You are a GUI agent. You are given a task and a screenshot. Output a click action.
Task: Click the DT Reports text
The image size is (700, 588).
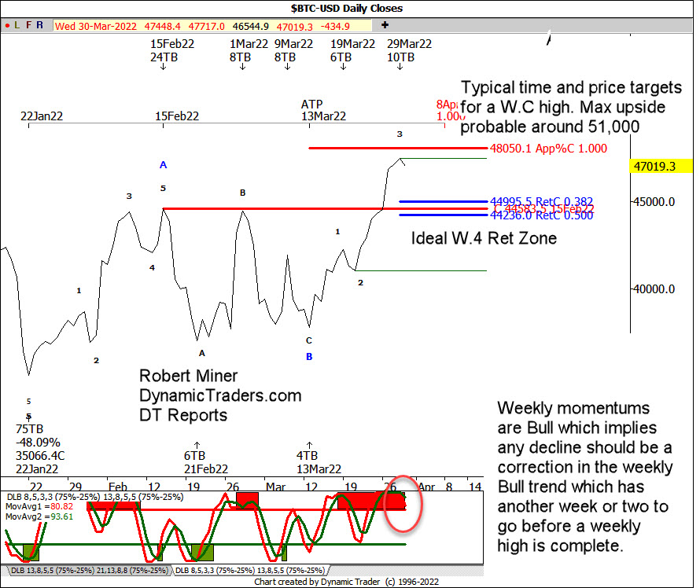(x=183, y=415)
